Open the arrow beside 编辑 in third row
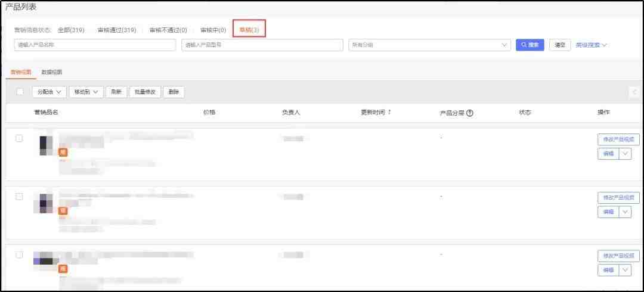 (625, 270)
